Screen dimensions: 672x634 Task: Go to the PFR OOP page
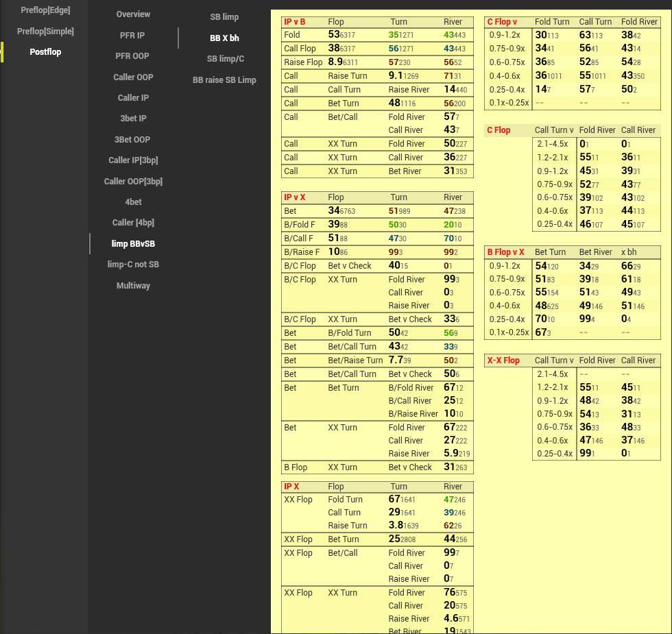tap(133, 56)
